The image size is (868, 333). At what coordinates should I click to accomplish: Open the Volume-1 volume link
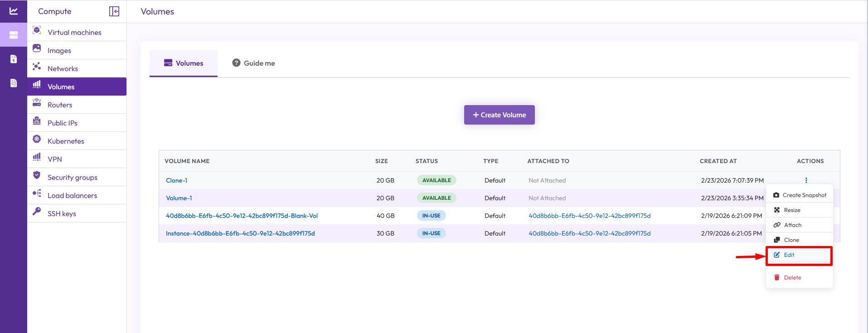pos(179,198)
